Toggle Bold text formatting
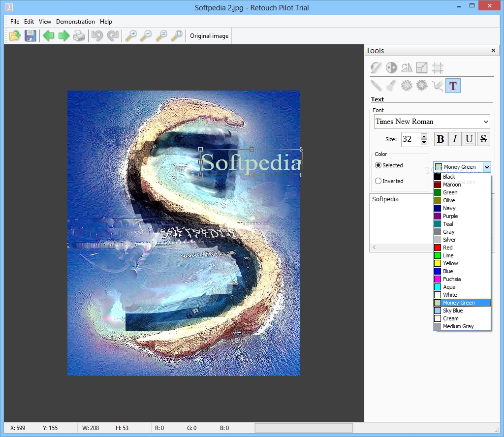The width and height of the screenshot is (504, 437). coord(441,139)
